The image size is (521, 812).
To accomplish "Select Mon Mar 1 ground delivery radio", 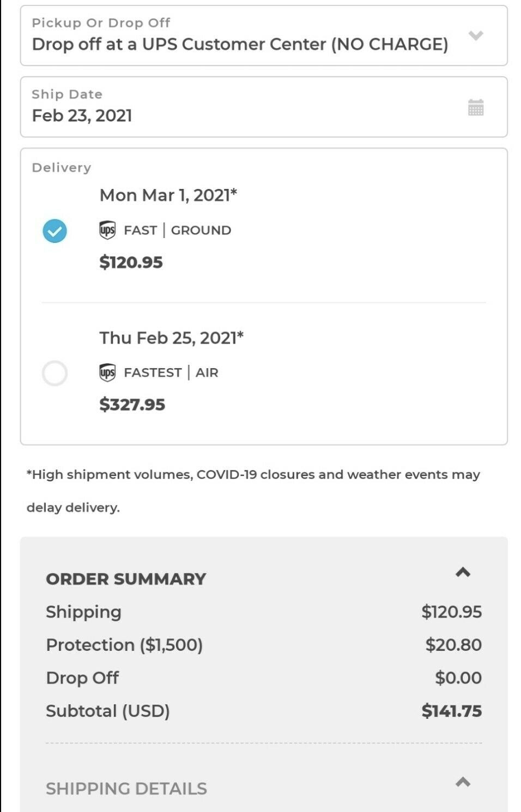I will pyautogui.click(x=54, y=231).
